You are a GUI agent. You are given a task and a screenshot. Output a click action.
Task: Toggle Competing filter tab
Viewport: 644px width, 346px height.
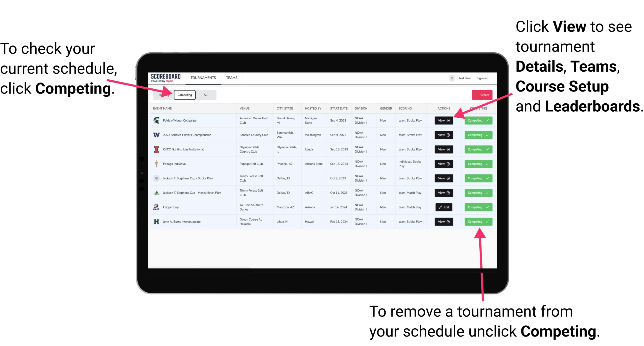point(184,95)
